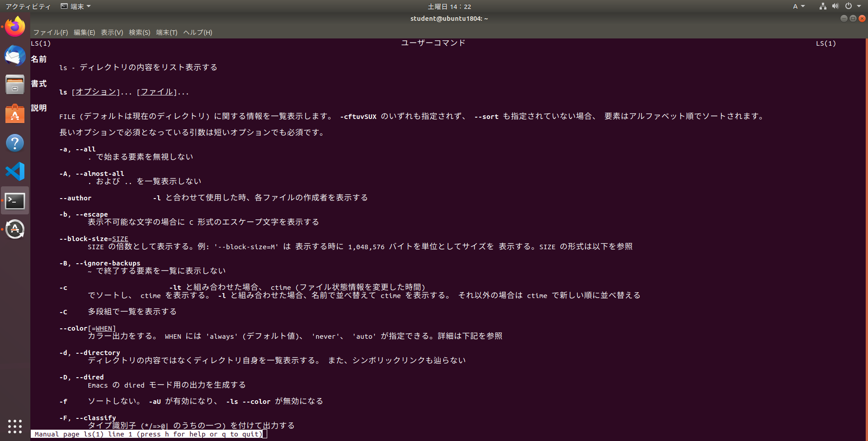The height and width of the screenshot is (441, 868).
Task: Open the calendar by clicking the clock
Action: tap(448, 6)
